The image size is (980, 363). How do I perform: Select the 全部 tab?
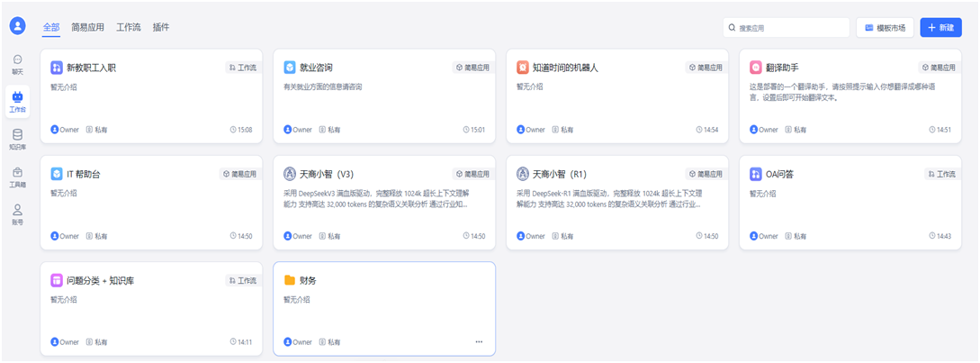coord(51,28)
